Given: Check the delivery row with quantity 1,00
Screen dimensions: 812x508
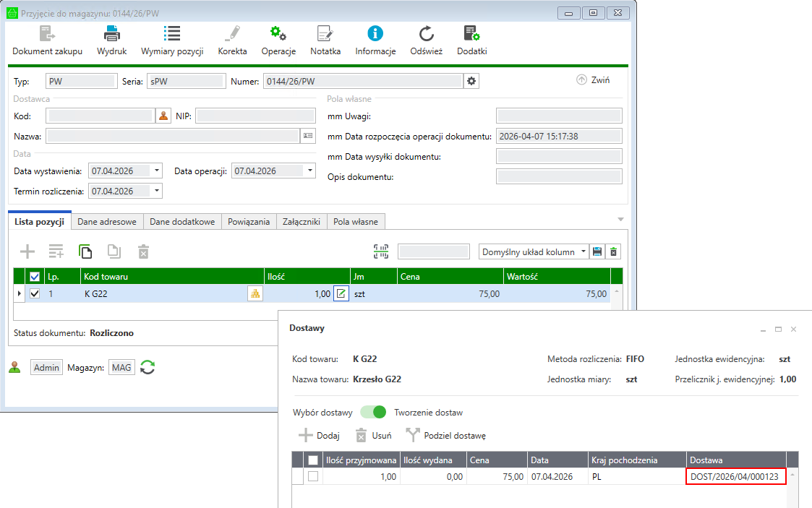Looking at the screenshot, I should (x=313, y=476).
